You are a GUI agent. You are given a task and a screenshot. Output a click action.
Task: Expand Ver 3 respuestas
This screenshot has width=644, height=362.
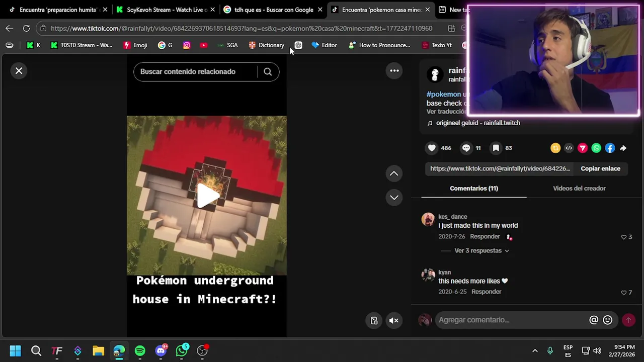(481, 250)
